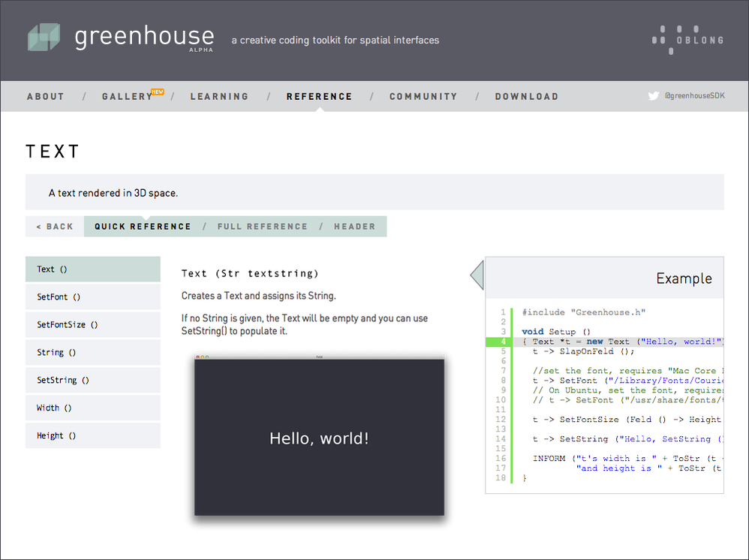
Task: Select SetFont () in the method list
Action: (x=92, y=297)
